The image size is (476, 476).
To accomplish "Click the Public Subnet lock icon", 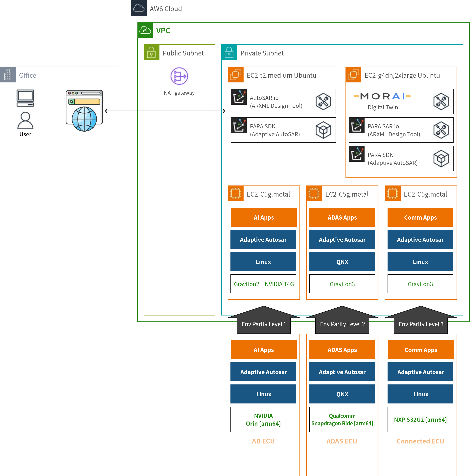I will point(152,53).
